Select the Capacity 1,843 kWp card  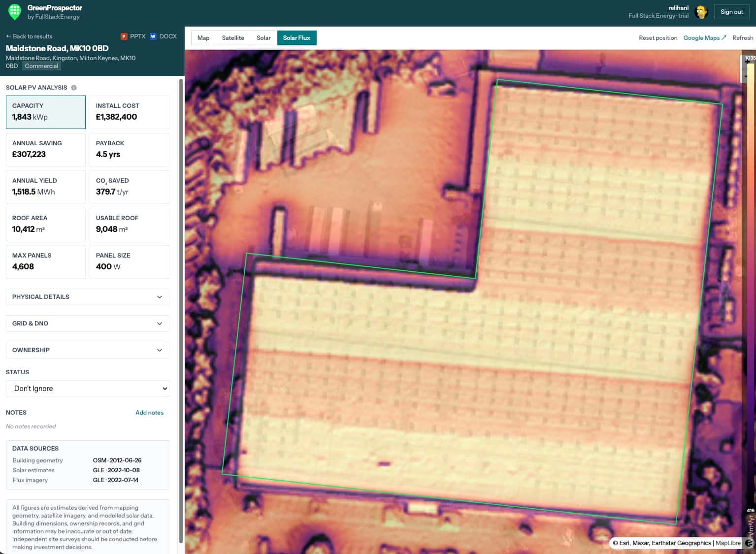pos(46,112)
